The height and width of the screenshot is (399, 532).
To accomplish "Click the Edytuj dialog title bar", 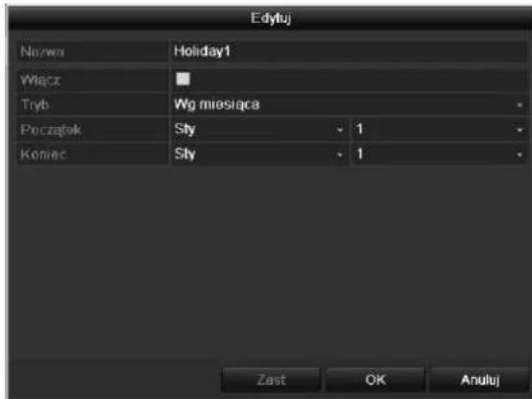I will point(271,18).
